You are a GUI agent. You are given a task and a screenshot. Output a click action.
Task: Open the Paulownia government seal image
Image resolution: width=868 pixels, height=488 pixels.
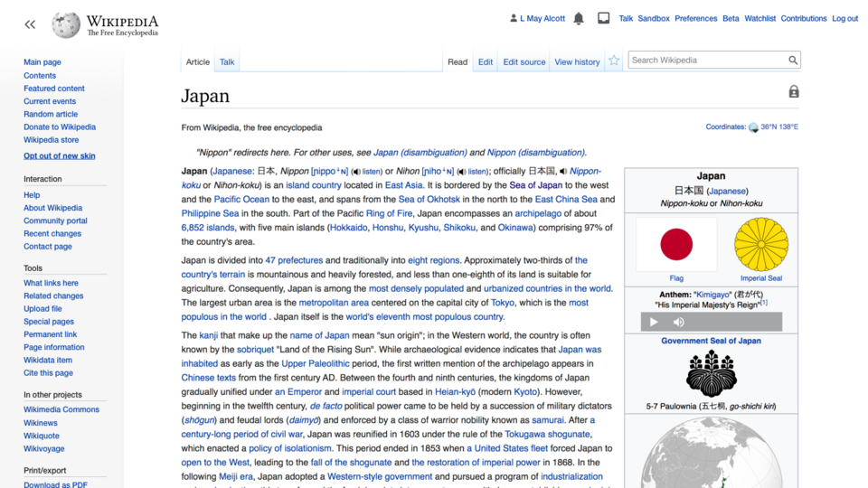pyautogui.click(x=712, y=374)
